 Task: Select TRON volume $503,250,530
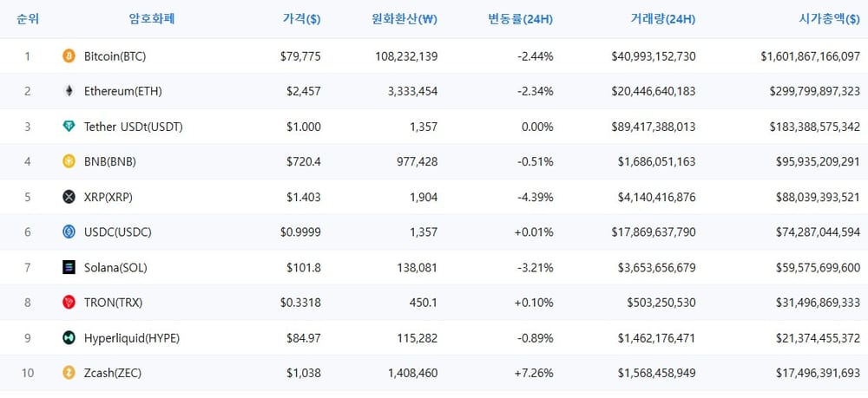661,303
